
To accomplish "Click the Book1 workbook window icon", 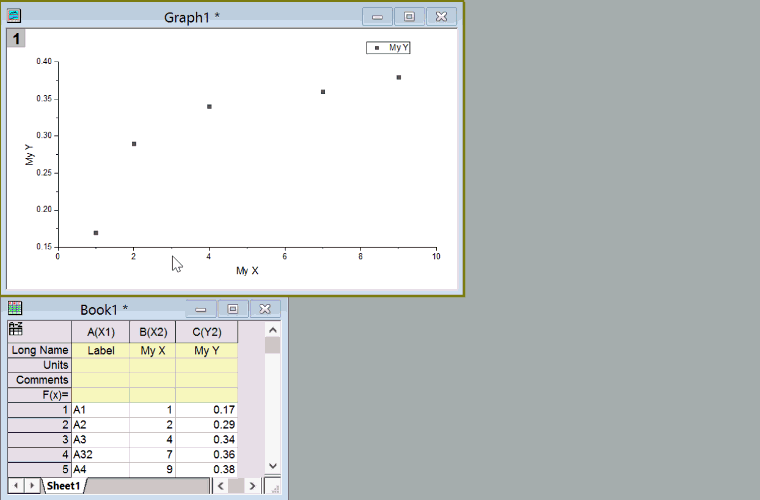I will coord(15,309).
